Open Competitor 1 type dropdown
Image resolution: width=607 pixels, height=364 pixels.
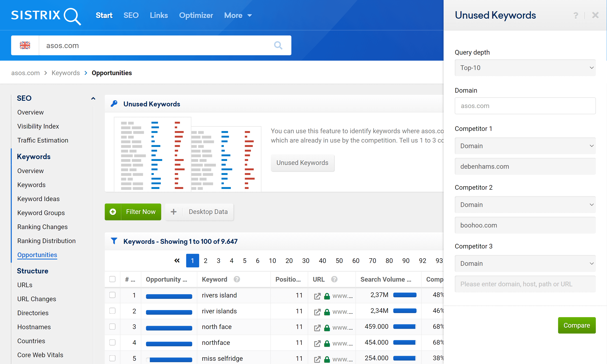(525, 146)
